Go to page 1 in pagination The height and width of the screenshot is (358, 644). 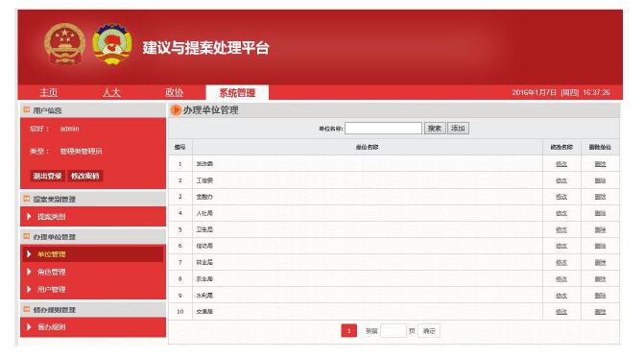pos(348,330)
